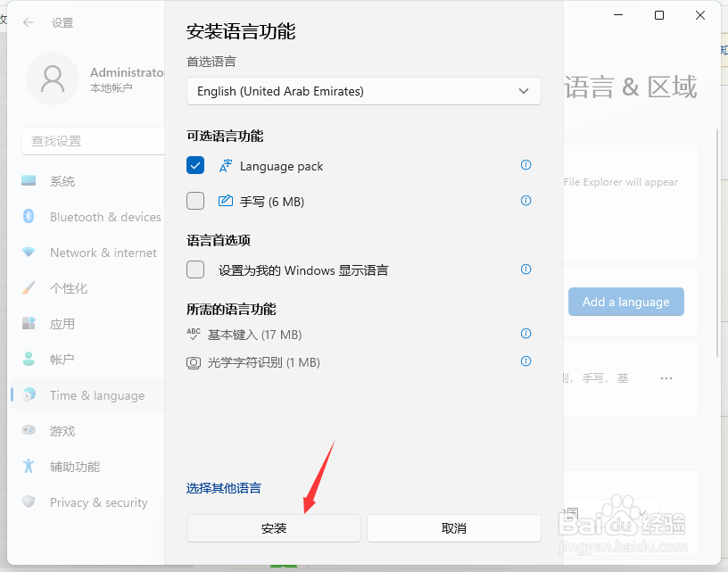Click the Time & language globe clock icon
The image size is (728, 572).
coord(29,394)
